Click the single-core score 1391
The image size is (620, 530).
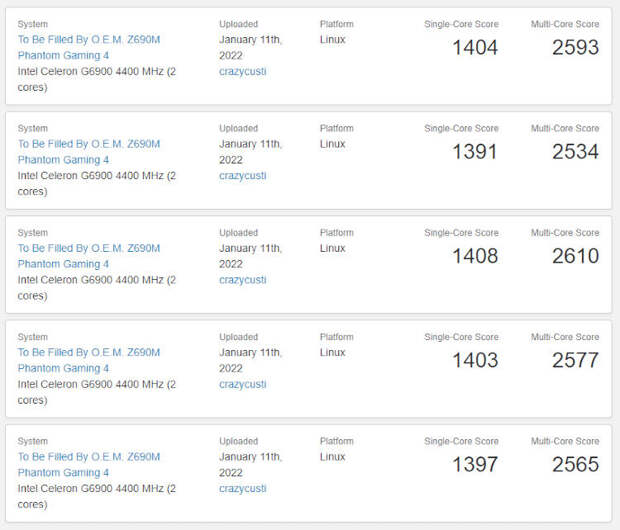475,152
